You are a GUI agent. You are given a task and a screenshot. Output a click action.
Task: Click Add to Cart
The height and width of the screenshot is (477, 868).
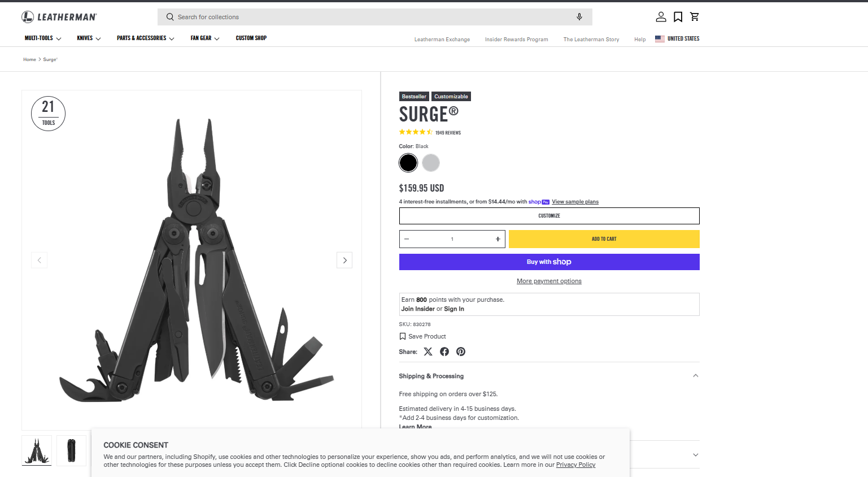[x=604, y=239]
